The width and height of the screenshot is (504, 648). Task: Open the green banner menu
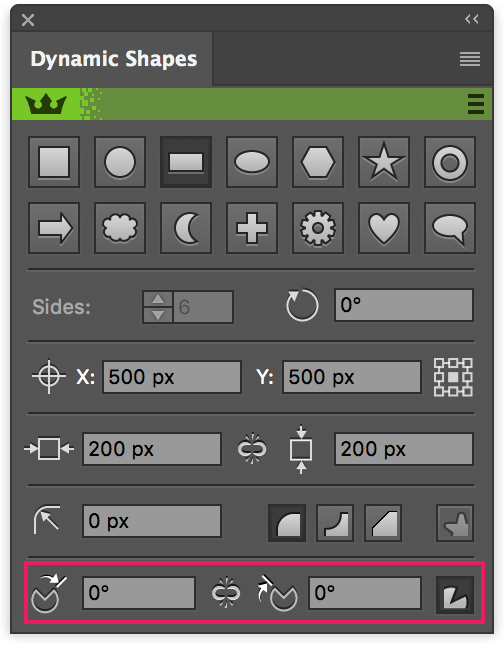pos(475,104)
